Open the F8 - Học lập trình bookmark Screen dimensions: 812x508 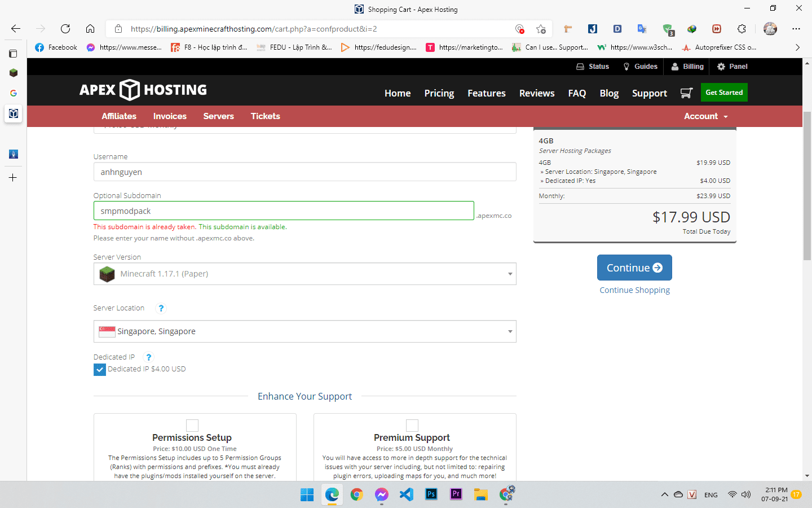(209, 47)
